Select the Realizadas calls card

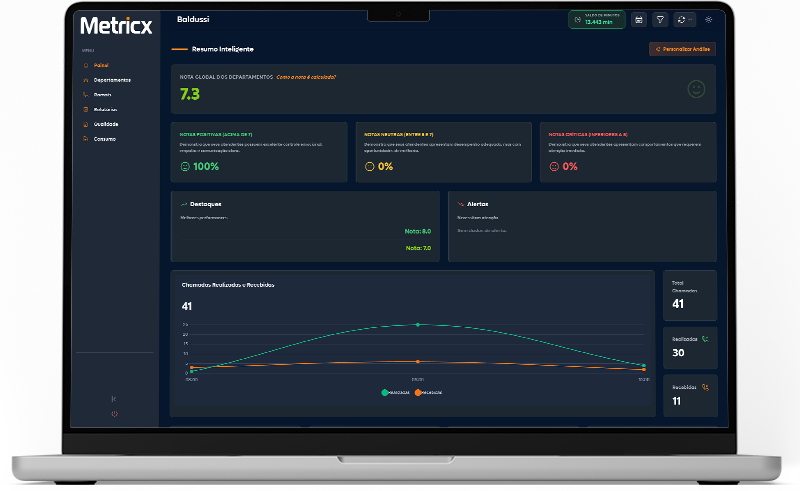coord(690,345)
